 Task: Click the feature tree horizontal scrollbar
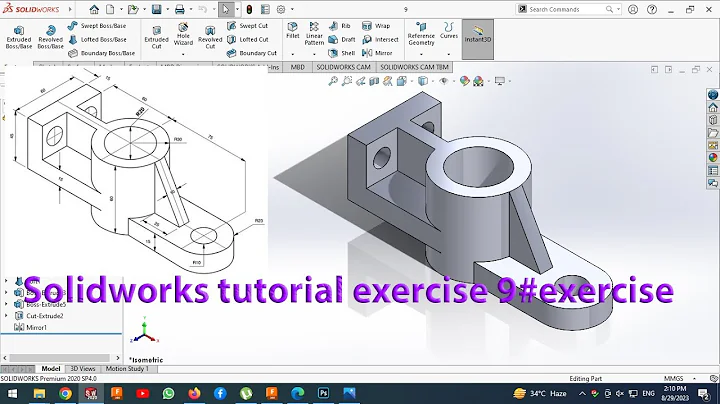click(x=59, y=358)
